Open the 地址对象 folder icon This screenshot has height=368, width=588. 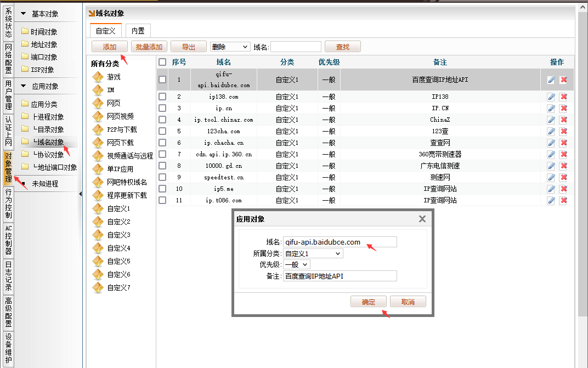click(x=25, y=44)
